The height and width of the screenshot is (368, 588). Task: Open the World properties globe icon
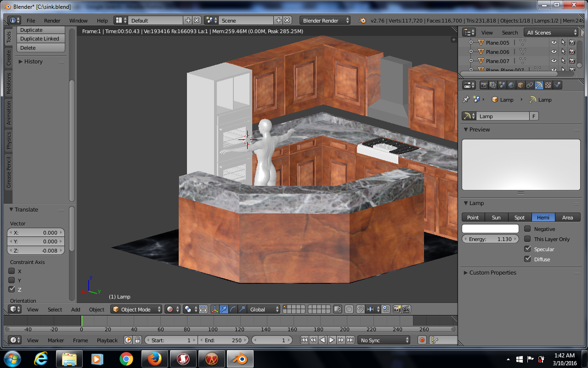(511, 85)
